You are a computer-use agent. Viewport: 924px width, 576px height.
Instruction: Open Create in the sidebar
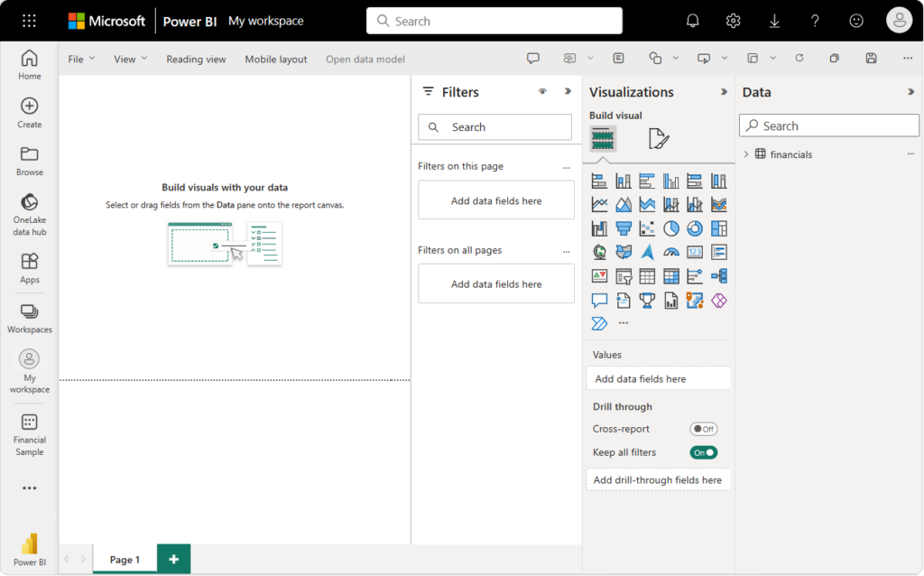pos(30,113)
